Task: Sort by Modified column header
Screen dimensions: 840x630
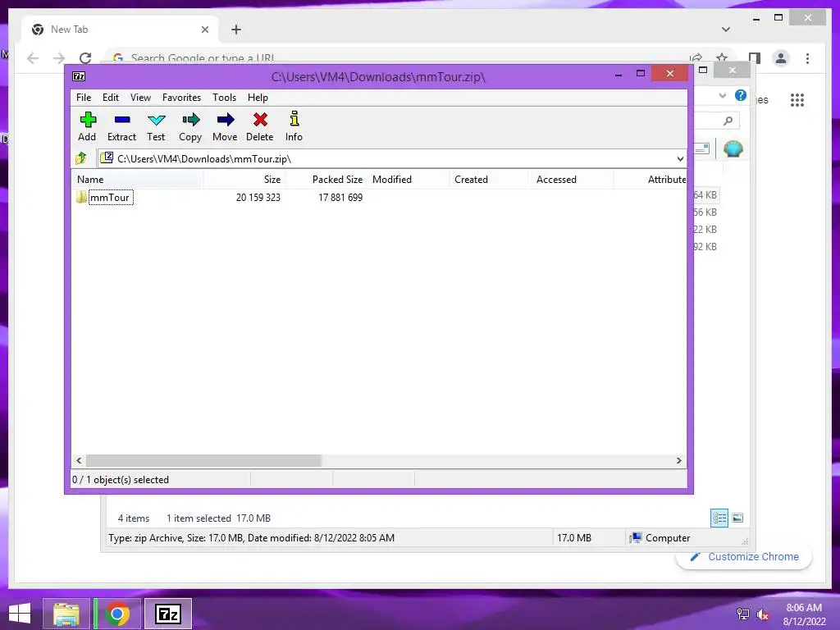Action: tap(409, 180)
